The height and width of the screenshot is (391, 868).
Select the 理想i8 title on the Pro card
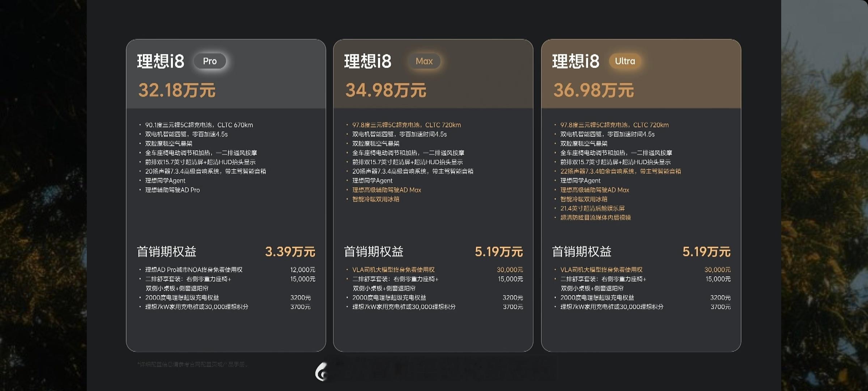[x=161, y=61]
